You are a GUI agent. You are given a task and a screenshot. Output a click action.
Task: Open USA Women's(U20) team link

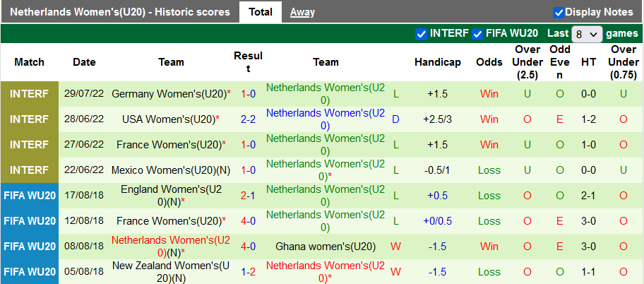(x=168, y=119)
